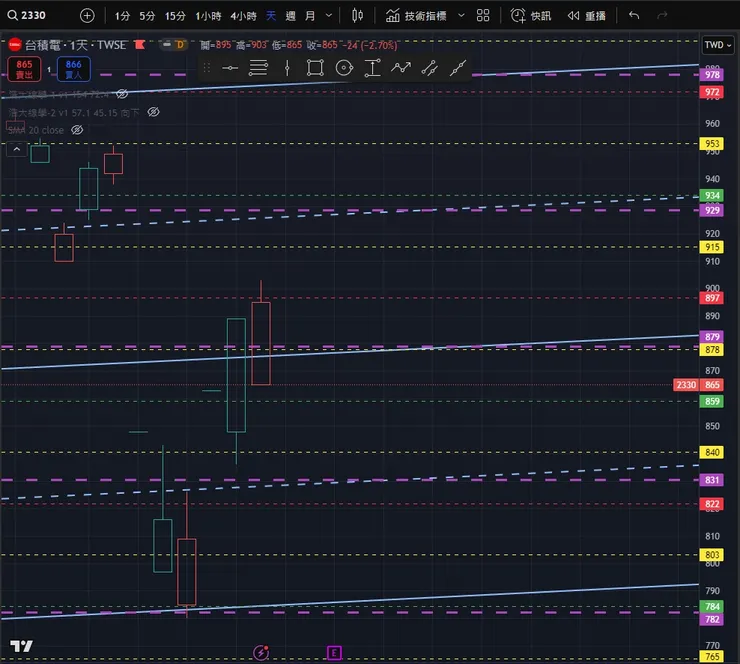Create an alert with 快訊
The image size is (740, 664).
pos(531,16)
